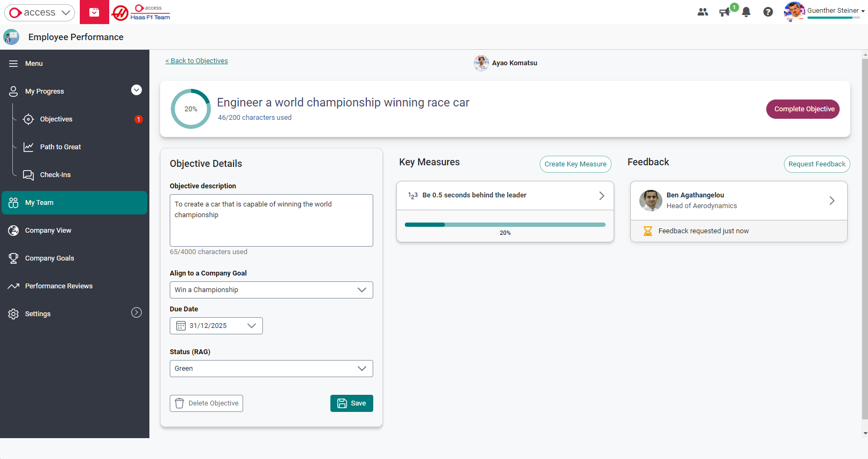Screen dimensions: 868x459
Task: Click the red calendar app icon
Action: point(94,12)
